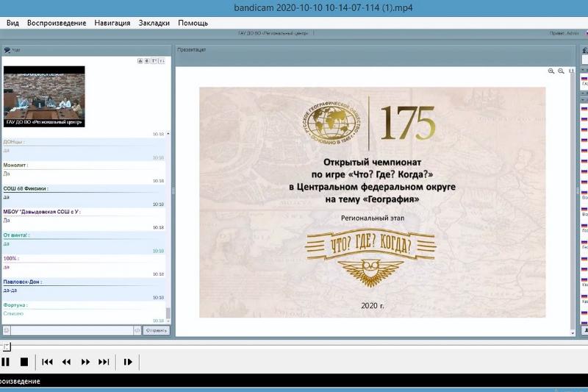588x392 pixels.
Task: Stop the video playback
Action: tap(24, 362)
